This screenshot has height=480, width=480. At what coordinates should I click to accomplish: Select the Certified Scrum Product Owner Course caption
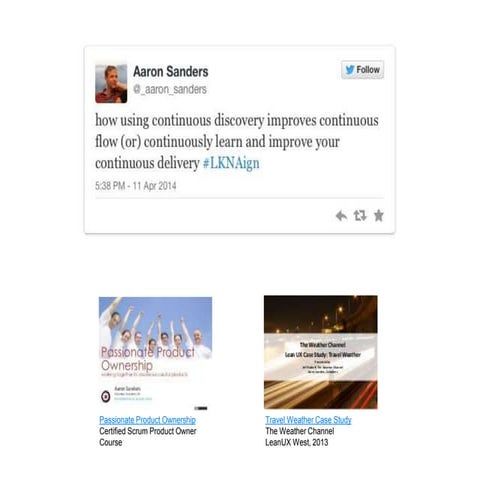(x=148, y=437)
